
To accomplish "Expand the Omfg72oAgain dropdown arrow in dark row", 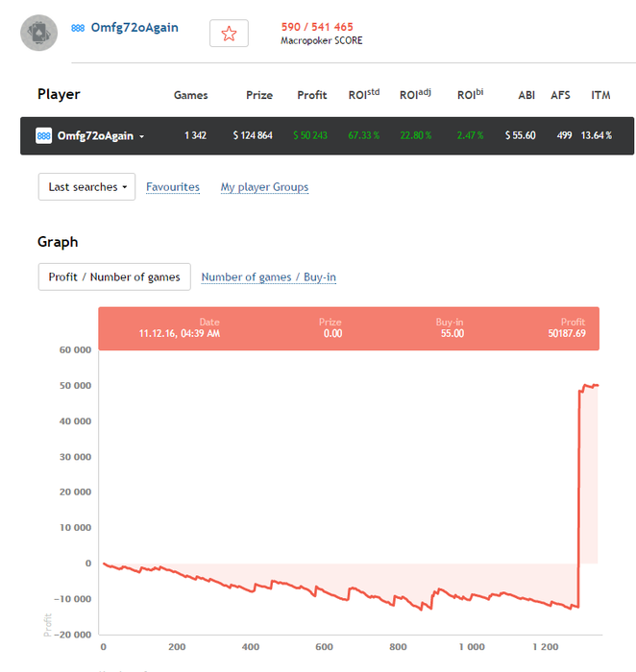I will click(141, 136).
